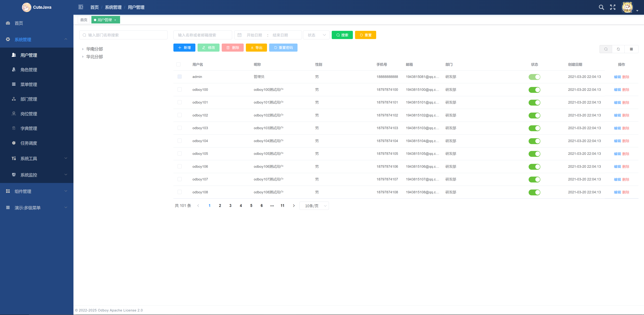Open the header search magnifier icon

click(x=601, y=7)
